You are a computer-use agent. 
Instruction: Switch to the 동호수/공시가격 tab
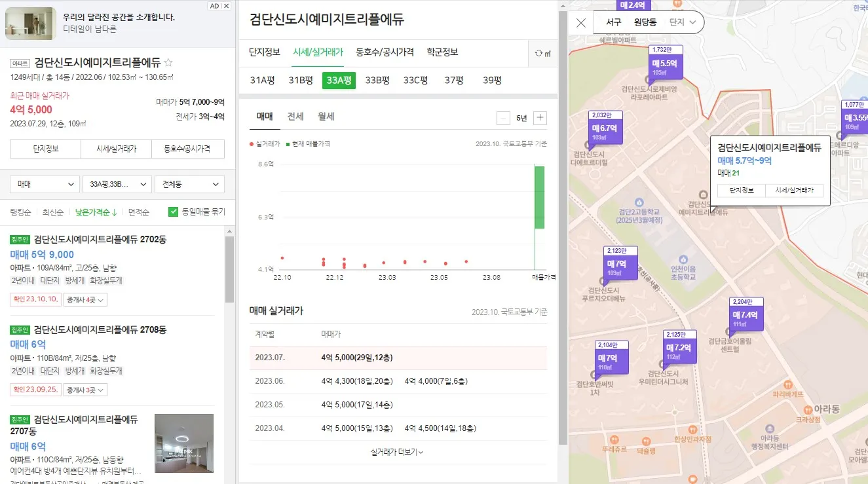(385, 52)
